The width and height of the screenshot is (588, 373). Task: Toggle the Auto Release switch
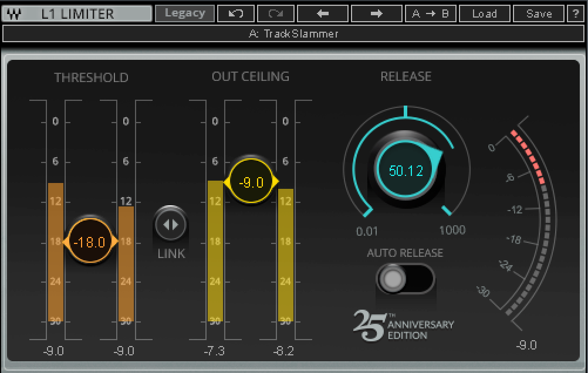point(405,279)
